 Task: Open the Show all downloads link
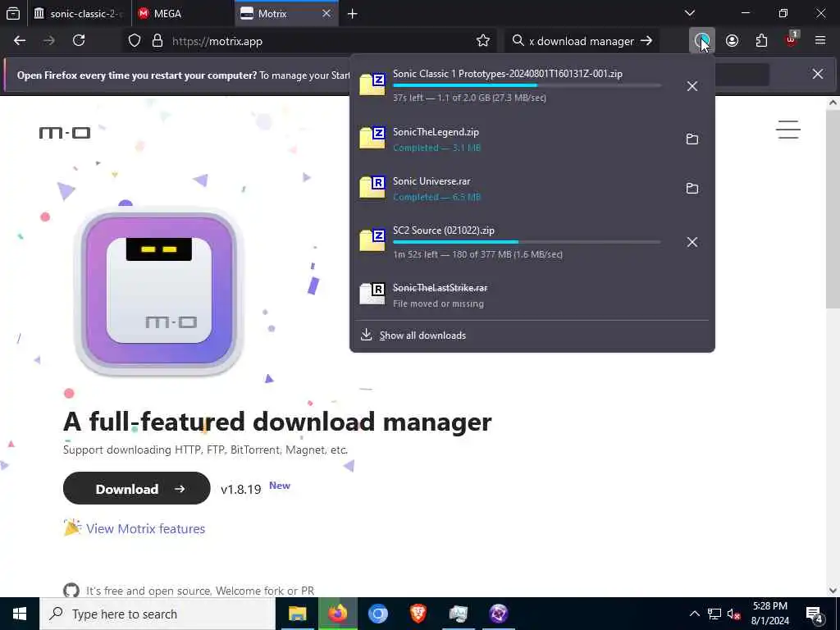[x=422, y=336]
